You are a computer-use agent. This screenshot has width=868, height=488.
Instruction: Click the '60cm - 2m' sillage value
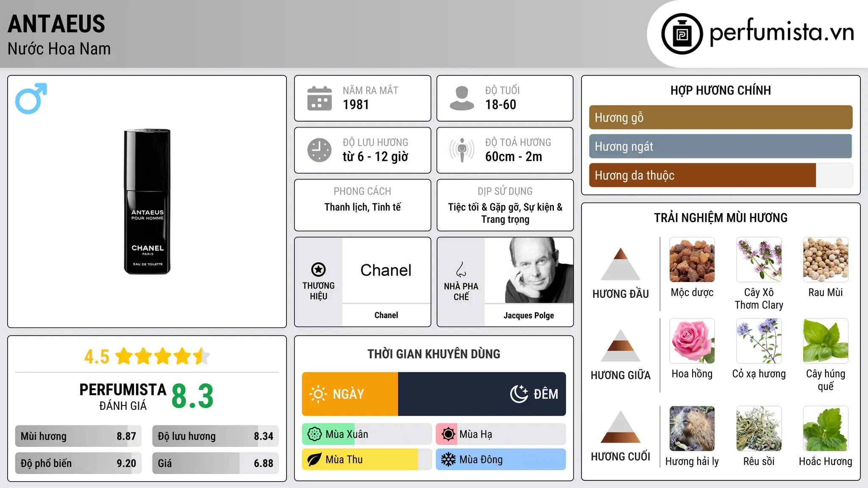514,157
